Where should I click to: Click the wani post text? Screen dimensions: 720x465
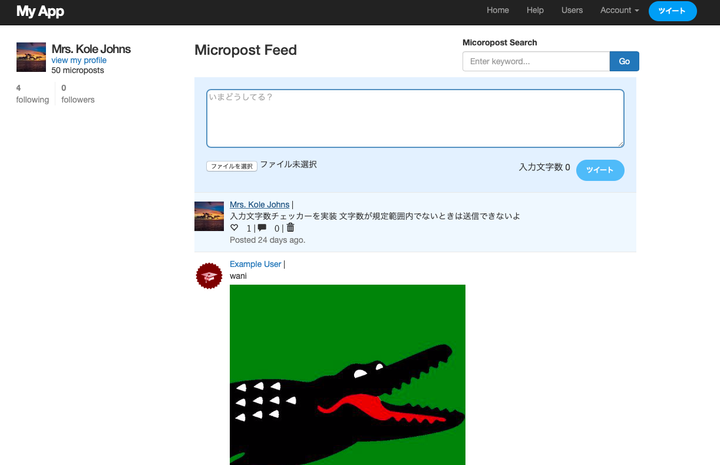click(x=238, y=276)
